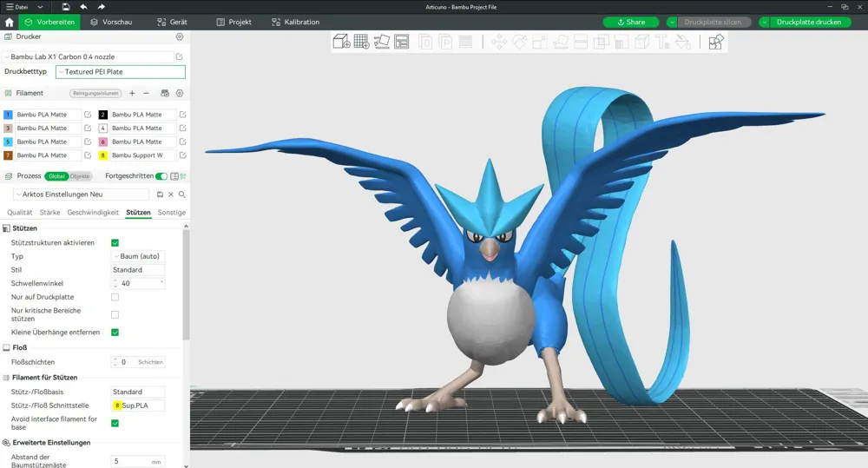
Task: Click the Auto orient toolbar icon
Action: 382,42
